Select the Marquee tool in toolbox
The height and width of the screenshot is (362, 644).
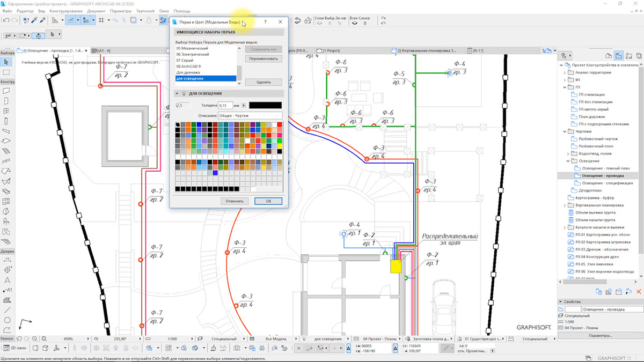(6, 72)
